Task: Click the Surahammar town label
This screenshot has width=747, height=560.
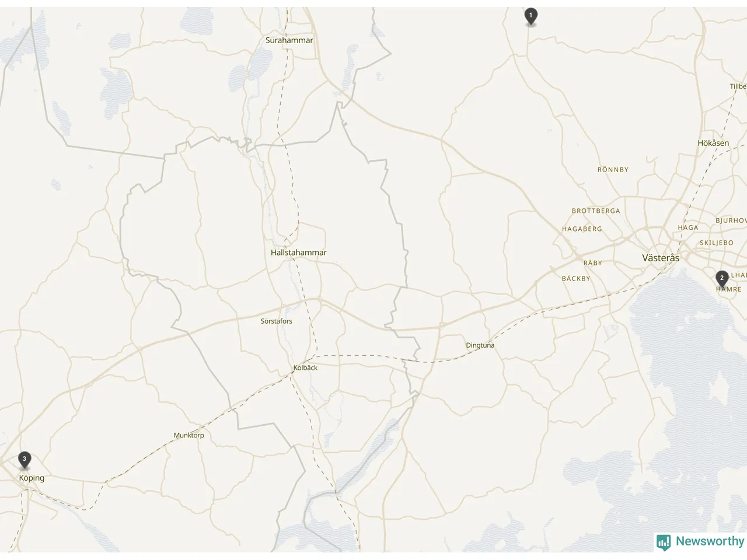Action: (289, 40)
